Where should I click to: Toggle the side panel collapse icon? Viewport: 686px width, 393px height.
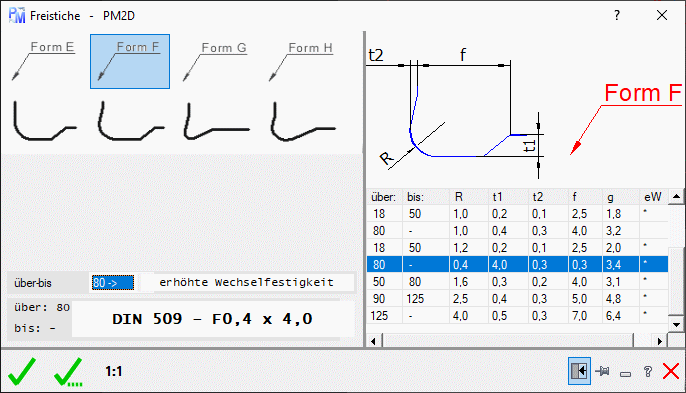tap(579, 371)
